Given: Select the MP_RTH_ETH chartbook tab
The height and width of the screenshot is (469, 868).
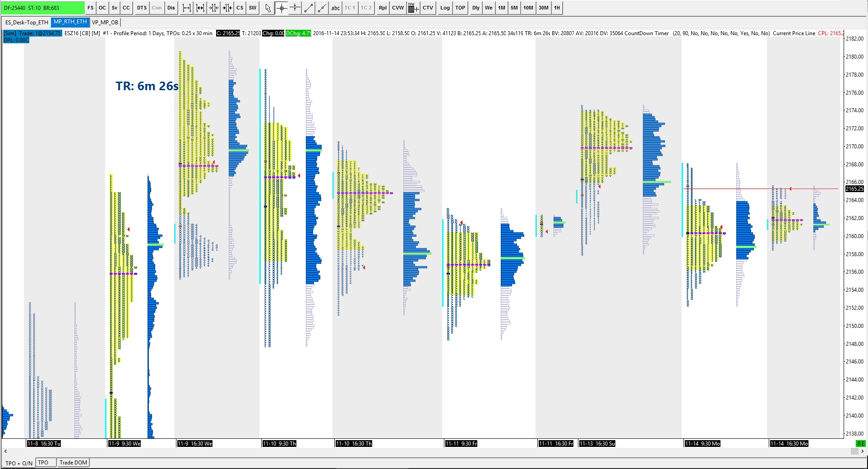Looking at the screenshot, I should pos(70,22).
